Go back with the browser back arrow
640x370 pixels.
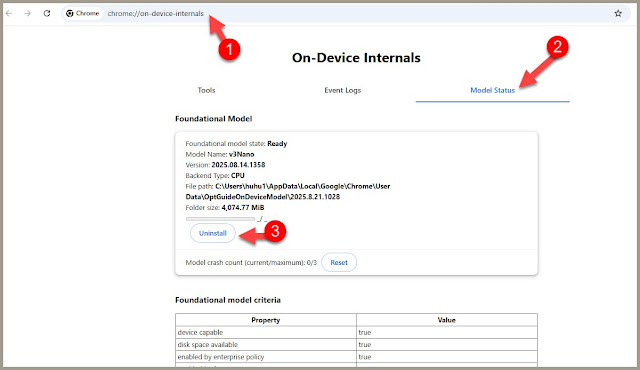[x=9, y=13]
